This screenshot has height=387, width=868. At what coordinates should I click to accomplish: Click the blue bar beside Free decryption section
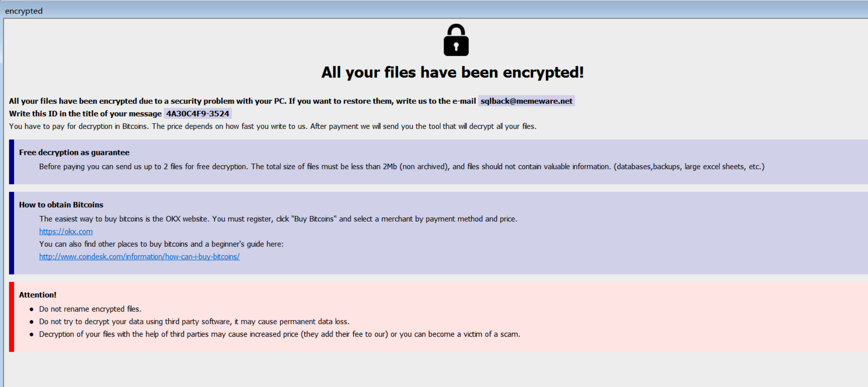pyautogui.click(x=12, y=162)
